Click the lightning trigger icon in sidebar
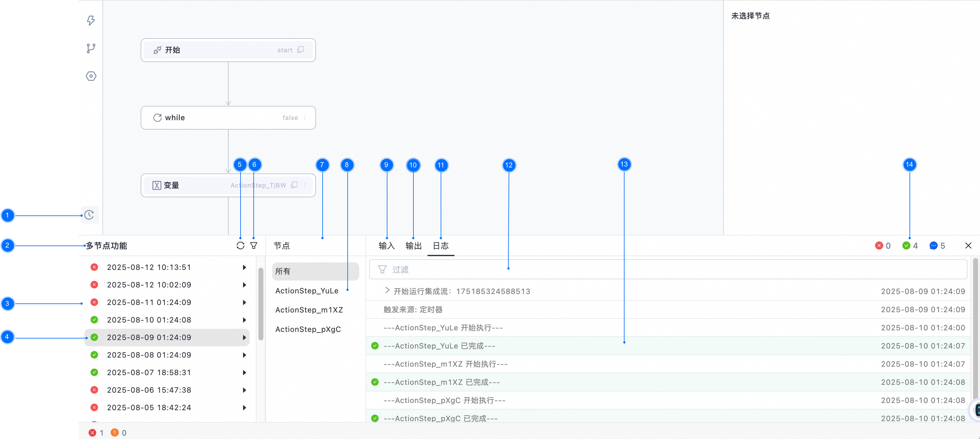The width and height of the screenshot is (980, 439). [91, 20]
